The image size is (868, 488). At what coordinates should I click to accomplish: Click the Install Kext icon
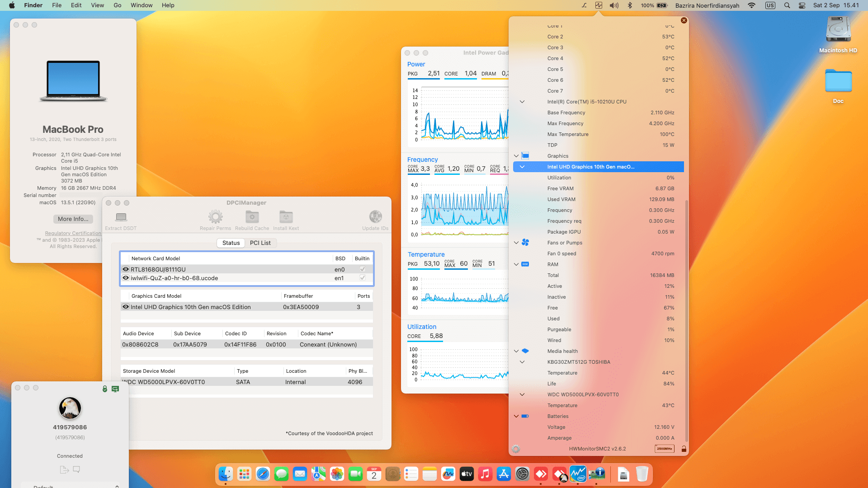click(286, 217)
